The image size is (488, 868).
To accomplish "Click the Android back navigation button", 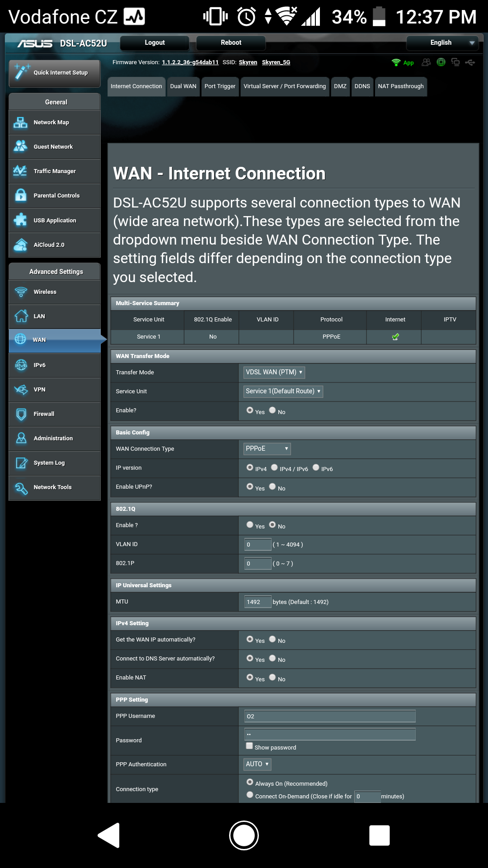I will (x=109, y=835).
